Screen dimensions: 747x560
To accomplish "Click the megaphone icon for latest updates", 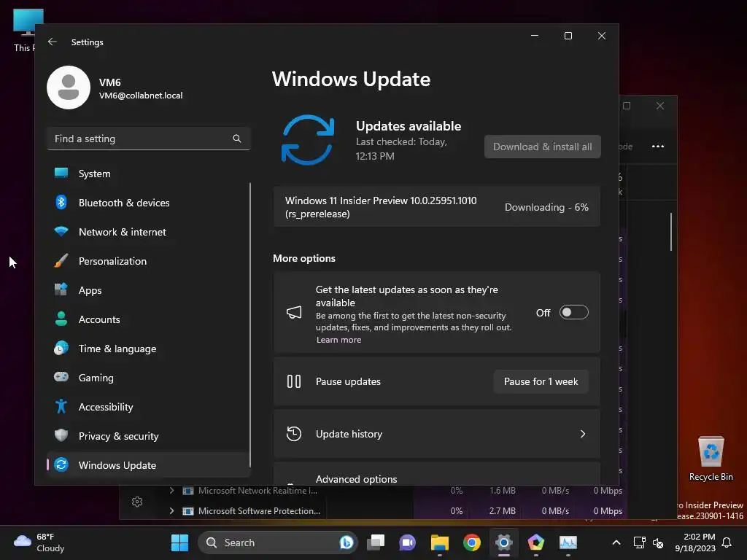I will pyautogui.click(x=294, y=312).
